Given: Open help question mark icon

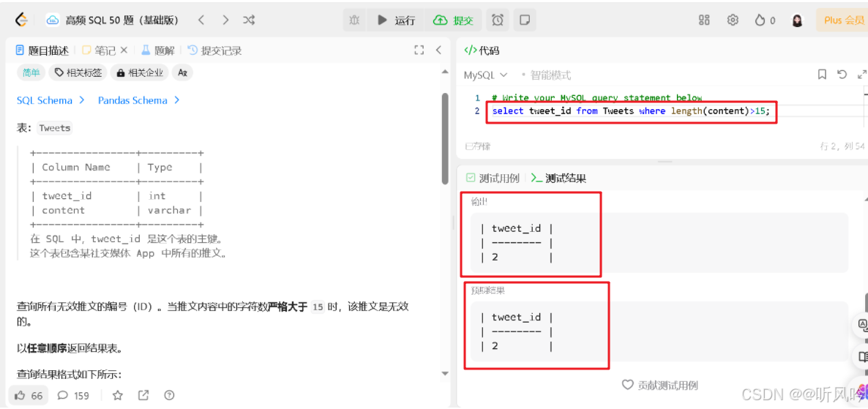Looking at the screenshot, I should 169,395.
